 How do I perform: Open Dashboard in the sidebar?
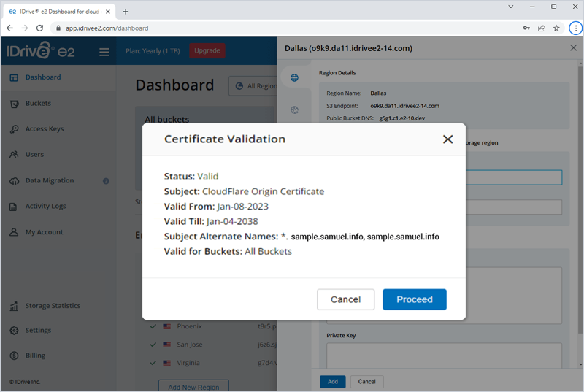[43, 77]
